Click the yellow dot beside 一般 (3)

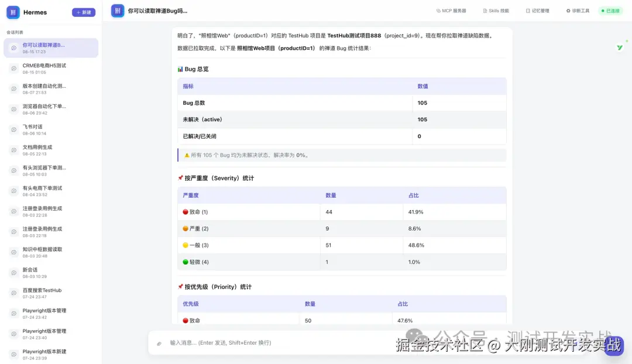pos(186,245)
